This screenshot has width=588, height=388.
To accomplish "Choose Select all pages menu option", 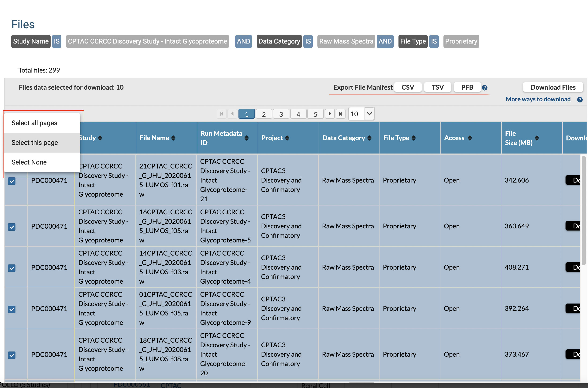I will pyautogui.click(x=34, y=123).
